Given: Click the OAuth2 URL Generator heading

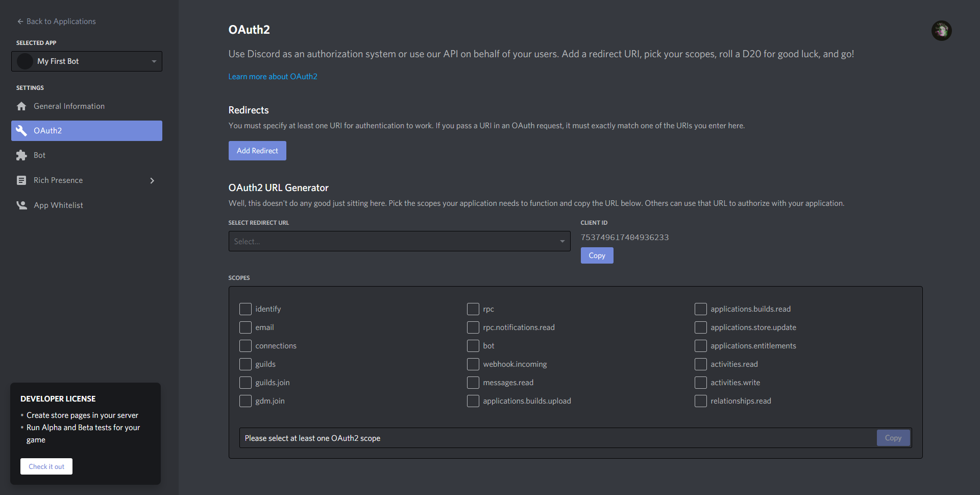Looking at the screenshot, I should 279,188.
